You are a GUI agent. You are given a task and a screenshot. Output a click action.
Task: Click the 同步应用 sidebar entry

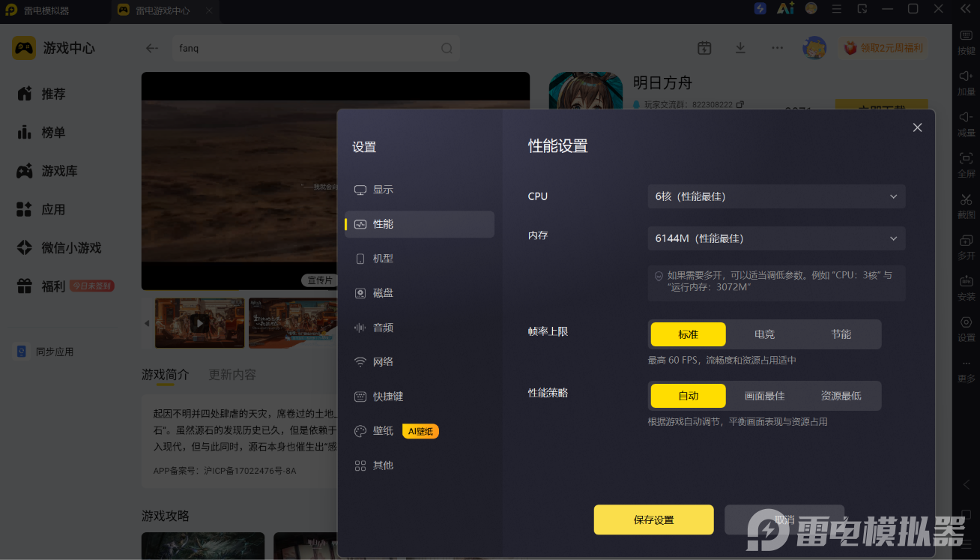(45, 352)
